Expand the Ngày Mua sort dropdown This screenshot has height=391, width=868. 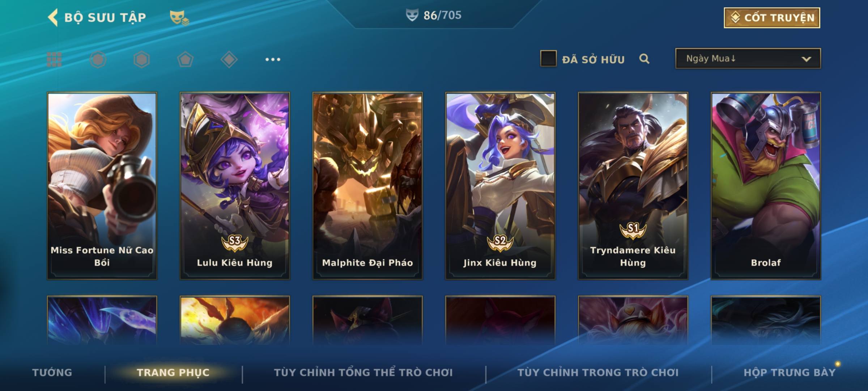[748, 58]
